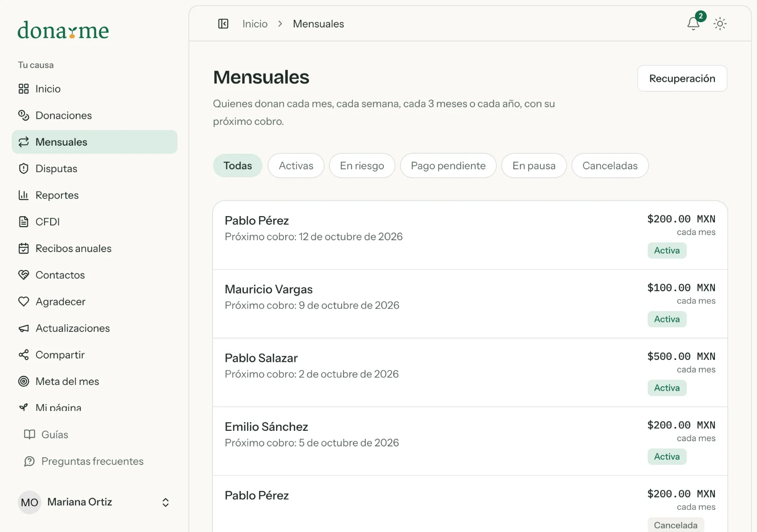The height and width of the screenshot is (532, 757).
Task: Click the Reportes bar chart icon
Action: pos(24,195)
